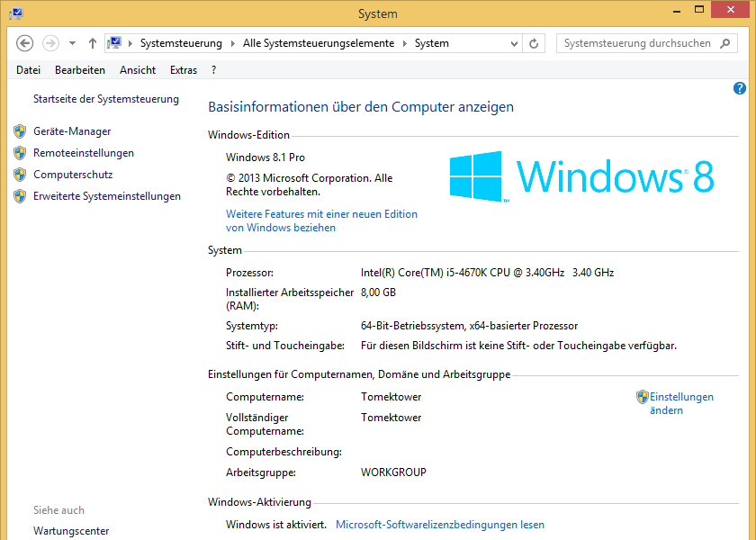Screen dimensions: 756x540
Task: Open the Bearbeiten menu
Action: [80, 70]
